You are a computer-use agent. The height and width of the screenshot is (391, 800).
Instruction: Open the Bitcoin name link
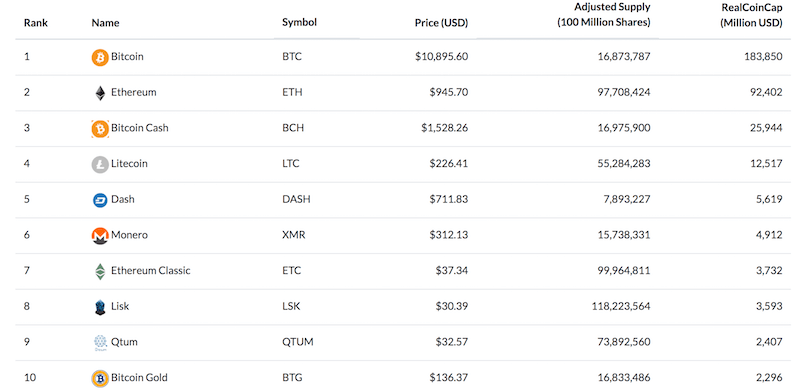[x=127, y=57]
